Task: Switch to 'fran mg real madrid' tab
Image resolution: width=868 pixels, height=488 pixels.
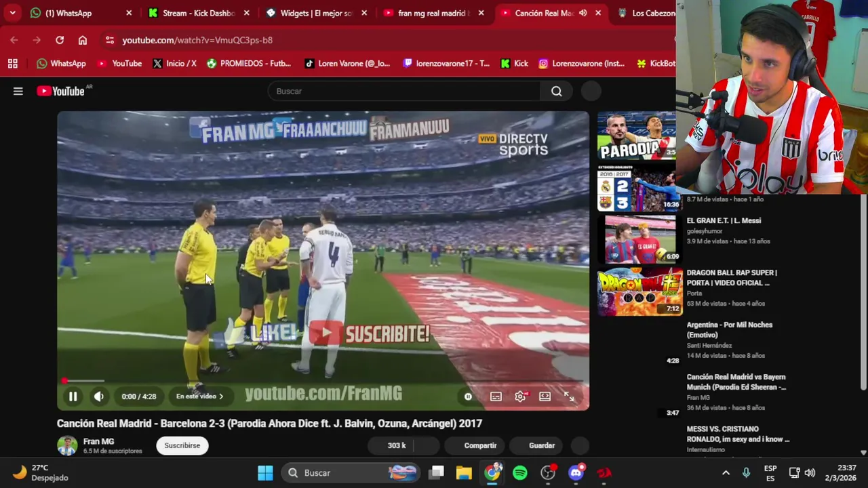Action: pos(433,13)
